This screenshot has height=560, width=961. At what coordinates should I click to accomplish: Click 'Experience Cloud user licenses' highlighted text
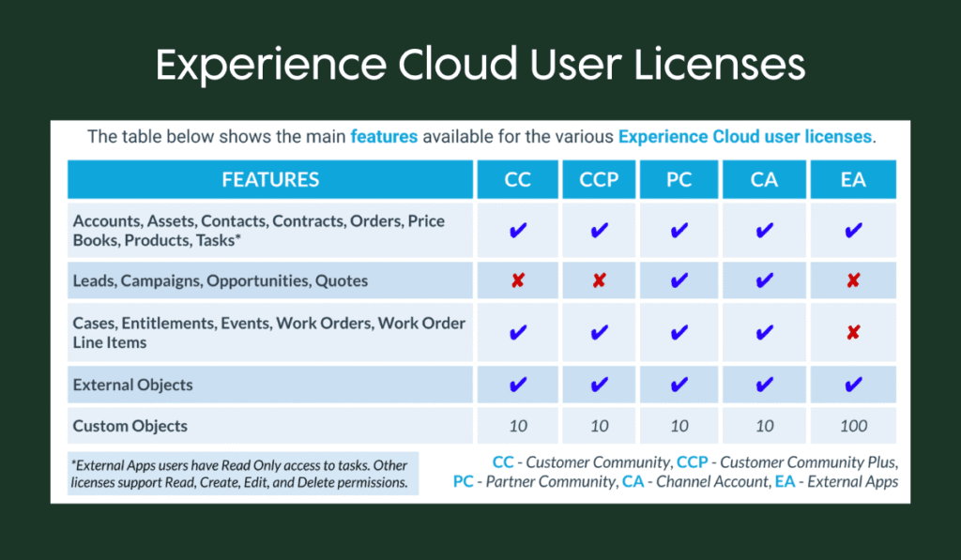(x=744, y=136)
